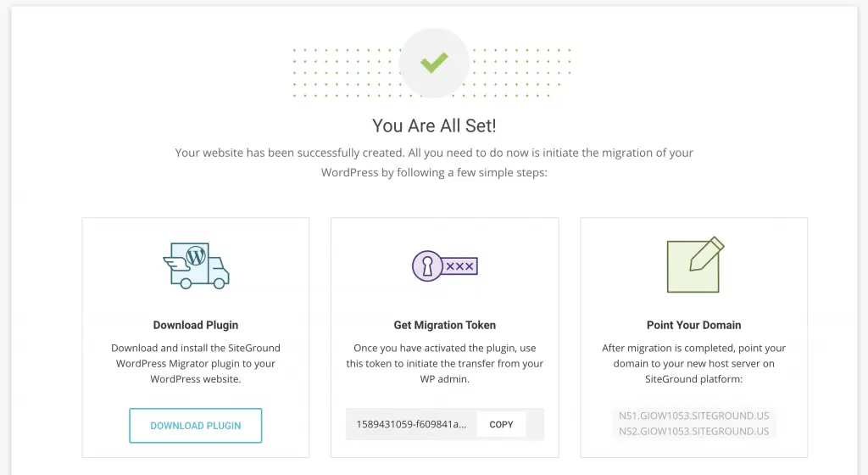Click the pencil edit domain icon
Screen dimensions: 868x475
coord(694,265)
